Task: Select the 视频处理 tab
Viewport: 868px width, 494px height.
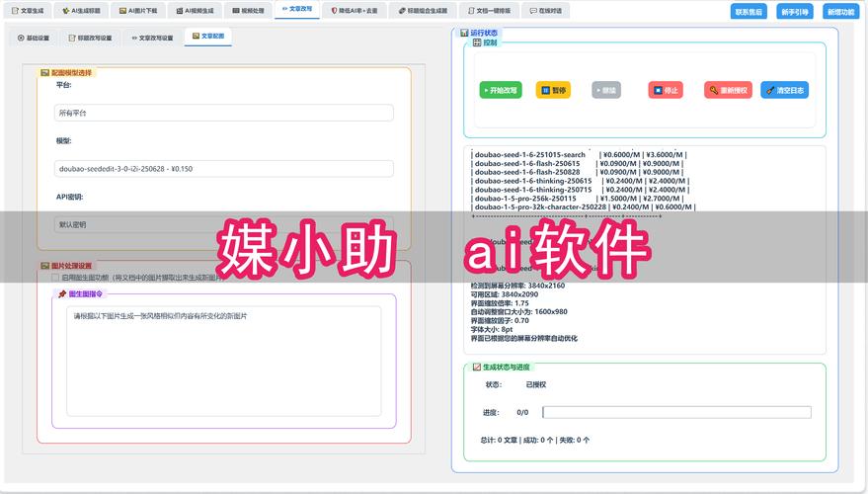Action: (x=248, y=11)
